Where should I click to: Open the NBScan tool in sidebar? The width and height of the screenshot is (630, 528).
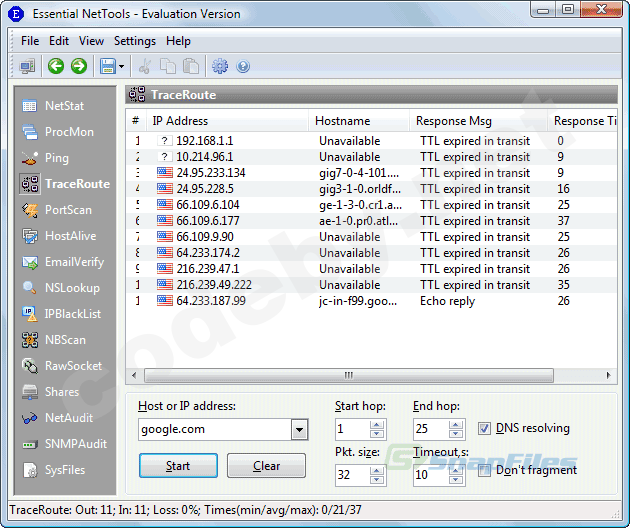click(x=54, y=340)
